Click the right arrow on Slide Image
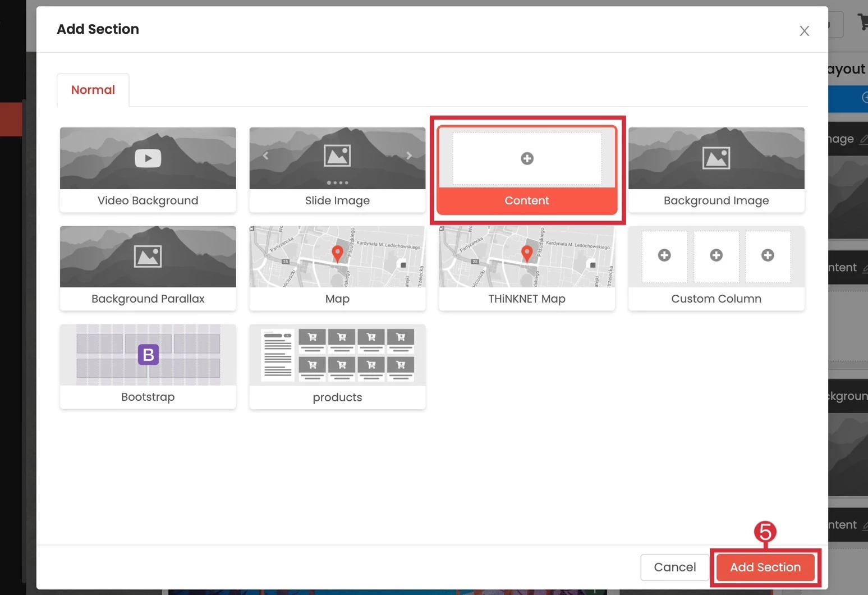Viewport: 868px width, 595px height. (x=409, y=155)
